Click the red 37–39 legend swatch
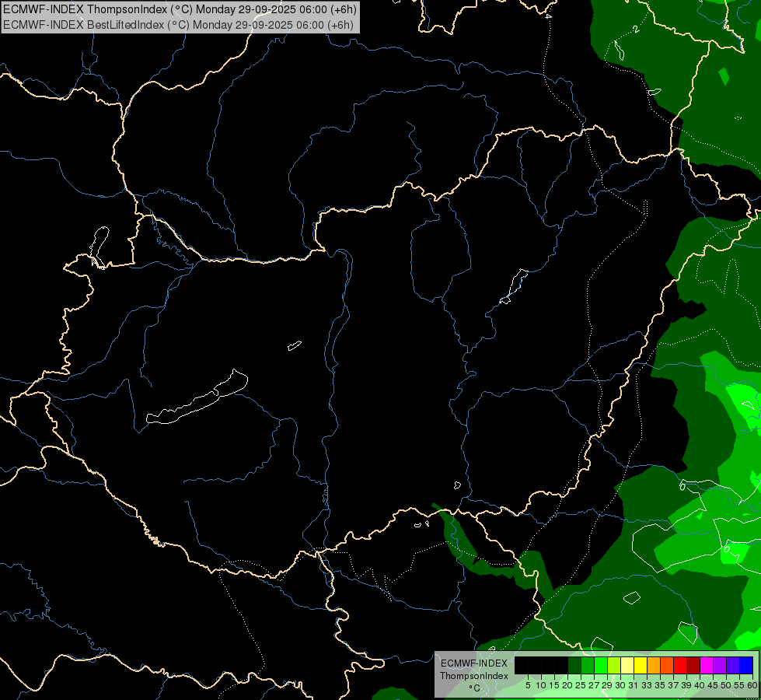Screen dimensions: 761x700 tap(680, 665)
